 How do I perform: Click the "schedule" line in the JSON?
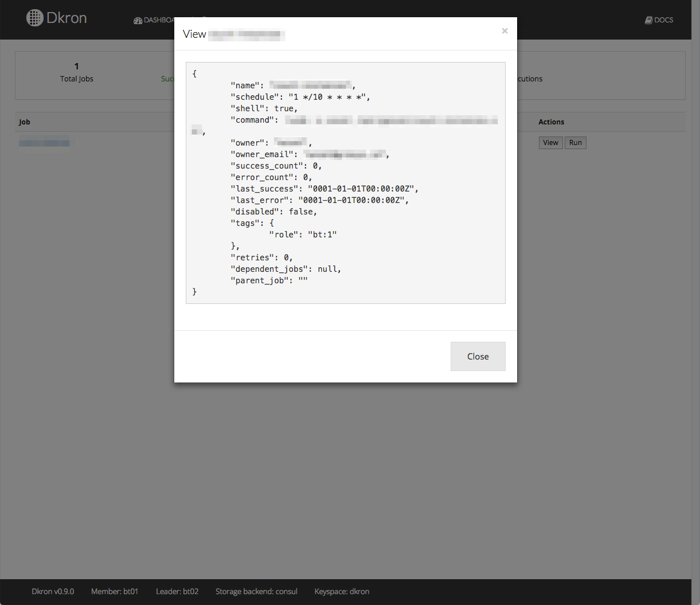(x=300, y=97)
